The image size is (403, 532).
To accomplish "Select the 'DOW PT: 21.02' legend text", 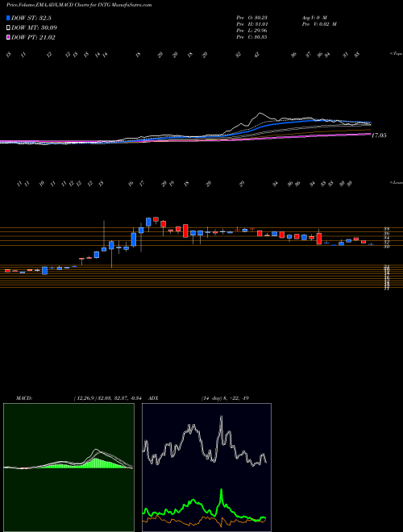I will [33, 37].
